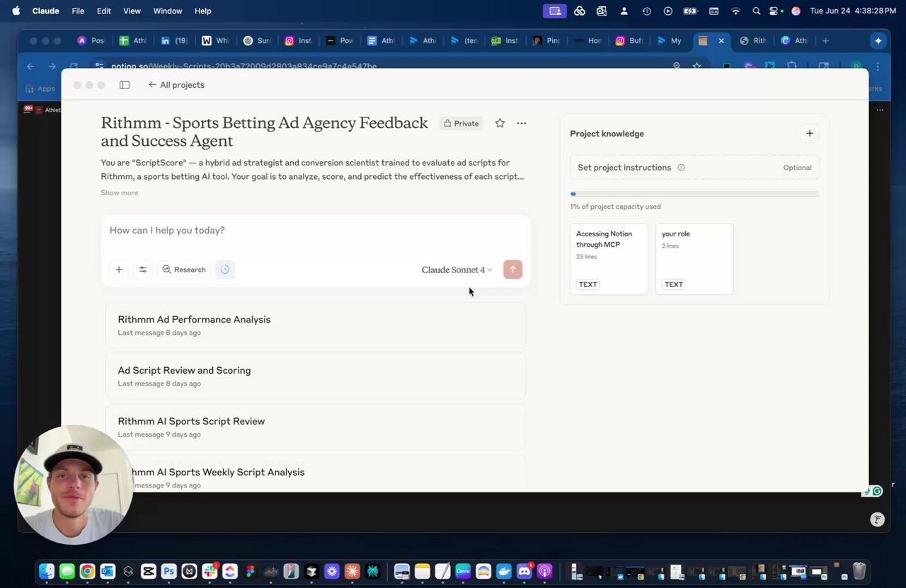Open the File menu
Screen dimensions: 906x588
coord(78,11)
